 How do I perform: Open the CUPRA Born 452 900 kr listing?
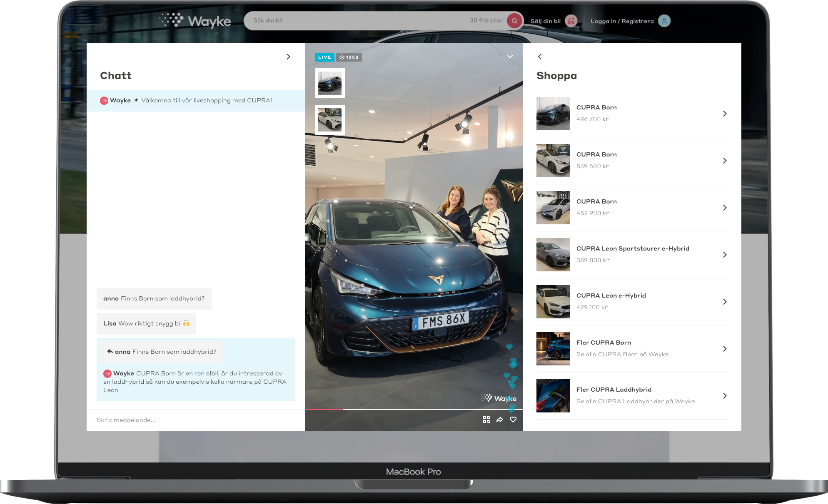click(632, 208)
